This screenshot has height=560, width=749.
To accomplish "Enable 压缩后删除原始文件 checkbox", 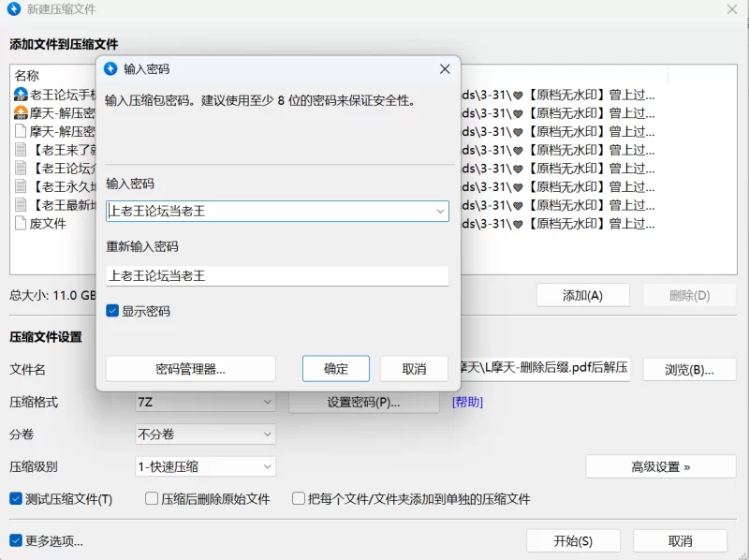I will (x=152, y=499).
